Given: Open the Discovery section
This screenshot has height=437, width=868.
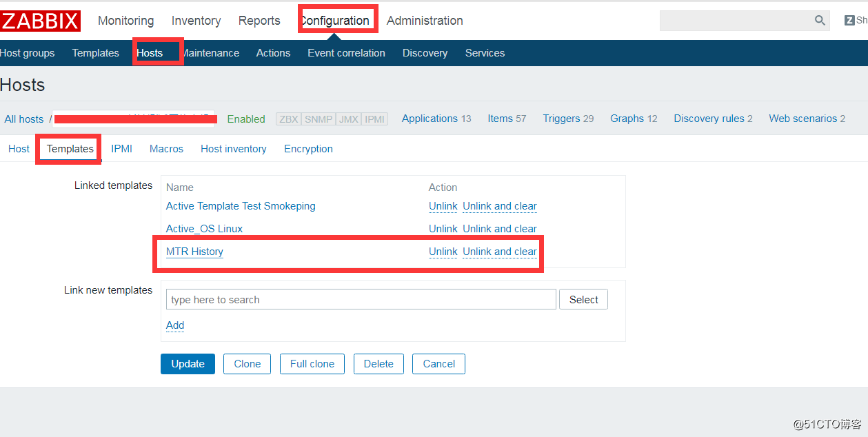Looking at the screenshot, I should (425, 53).
